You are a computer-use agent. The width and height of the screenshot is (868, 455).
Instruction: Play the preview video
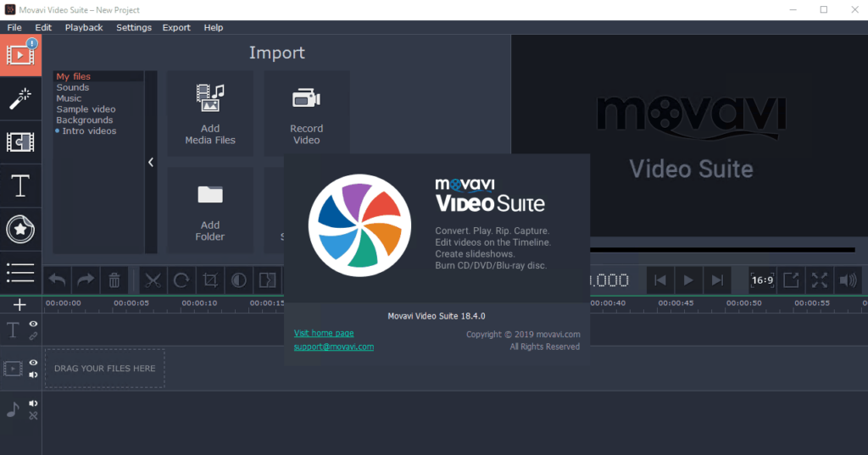688,280
